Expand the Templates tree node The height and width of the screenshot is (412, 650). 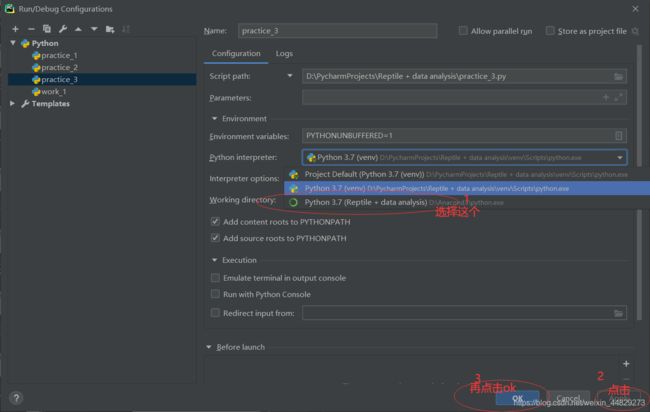pyautogui.click(x=12, y=104)
